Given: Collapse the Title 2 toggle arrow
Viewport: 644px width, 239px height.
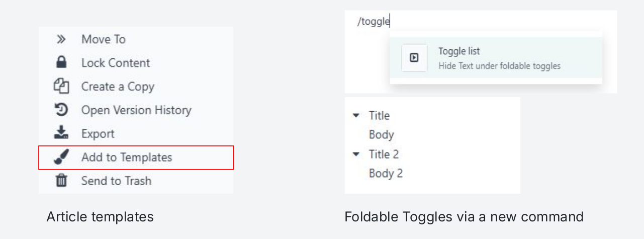Looking at the screenshot, I should [356, 154].
